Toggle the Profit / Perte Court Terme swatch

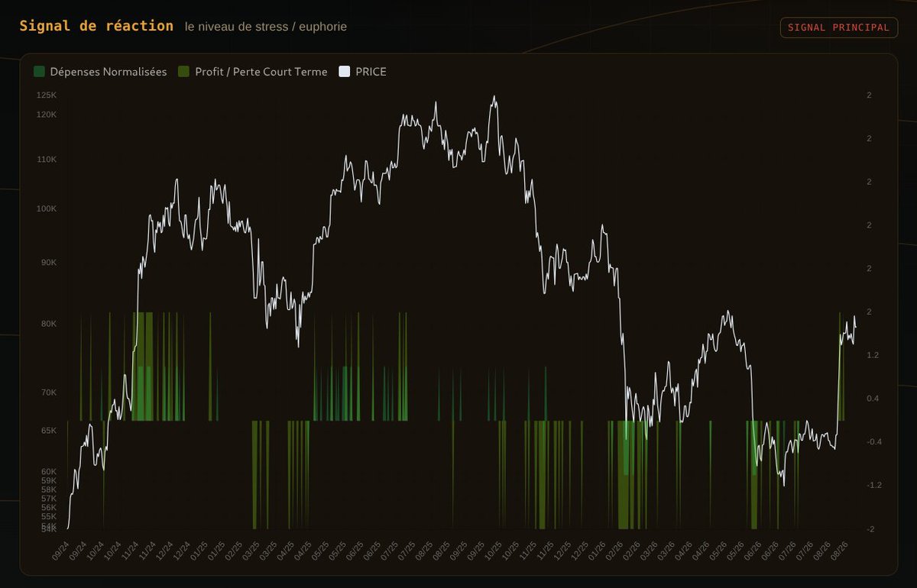(x=184, y=72)
